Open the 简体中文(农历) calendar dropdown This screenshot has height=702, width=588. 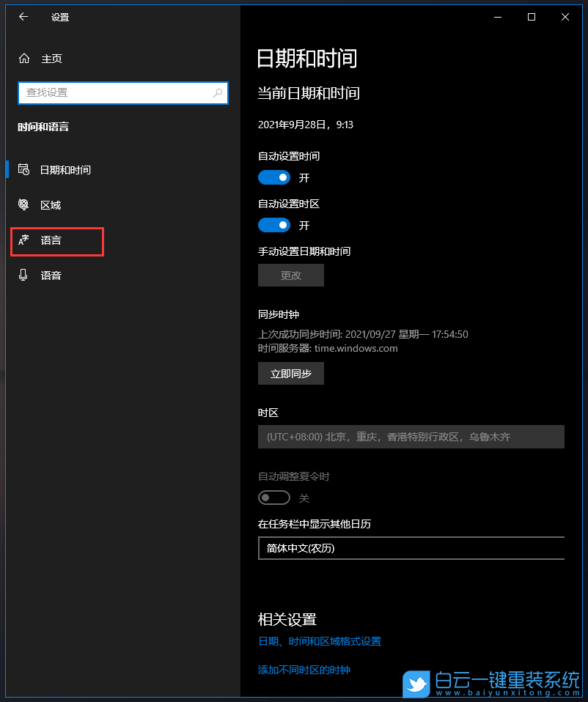(411, 548)
